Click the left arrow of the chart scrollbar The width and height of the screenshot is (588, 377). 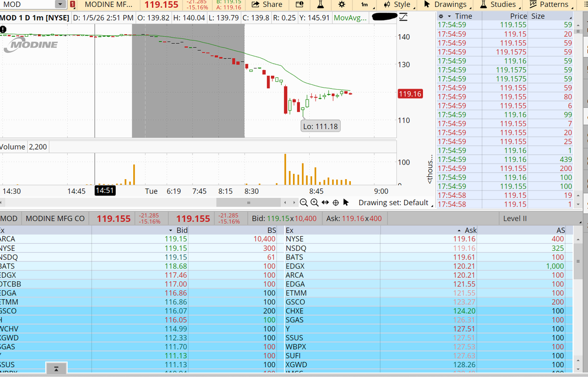(x=285, y=202)
